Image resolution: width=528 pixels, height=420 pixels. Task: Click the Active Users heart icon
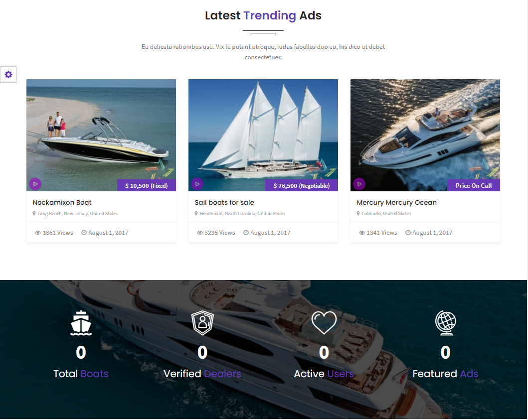324,323
